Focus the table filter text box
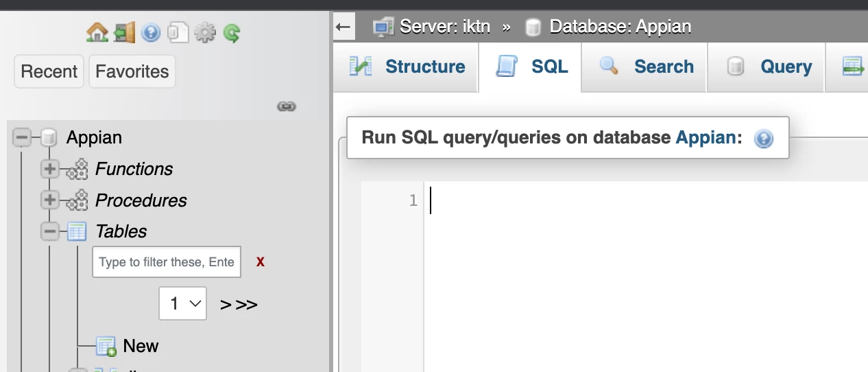This screenshot has height=372, width=868. pos(167,261)
